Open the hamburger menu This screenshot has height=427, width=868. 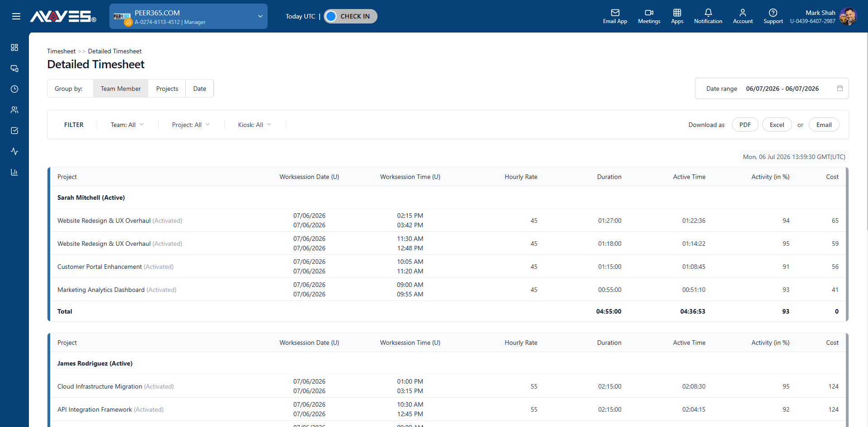click(16, 16)
